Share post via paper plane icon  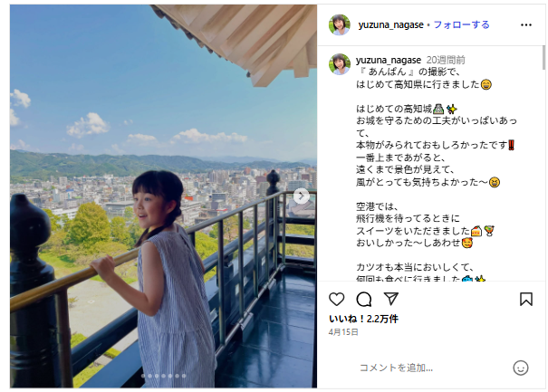click(x=390, y=299)
